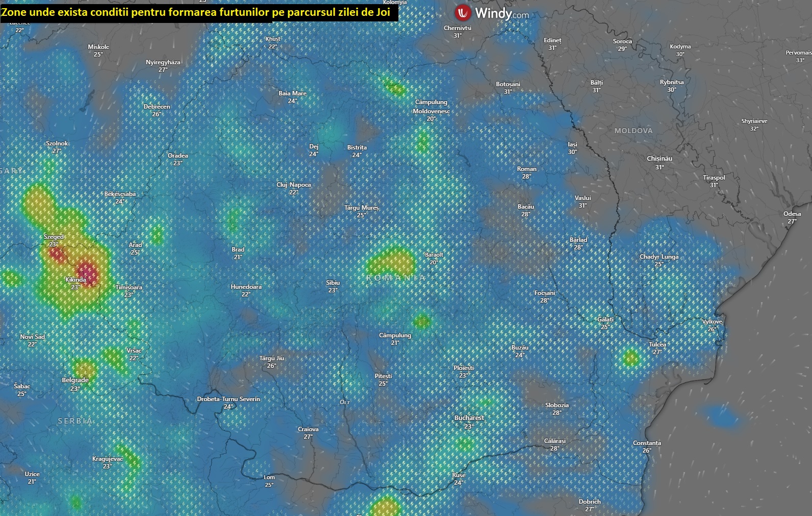Click the Windy.com red logo icon
The height and width of the screenshot is (516, 812).
tap(463, 12)
